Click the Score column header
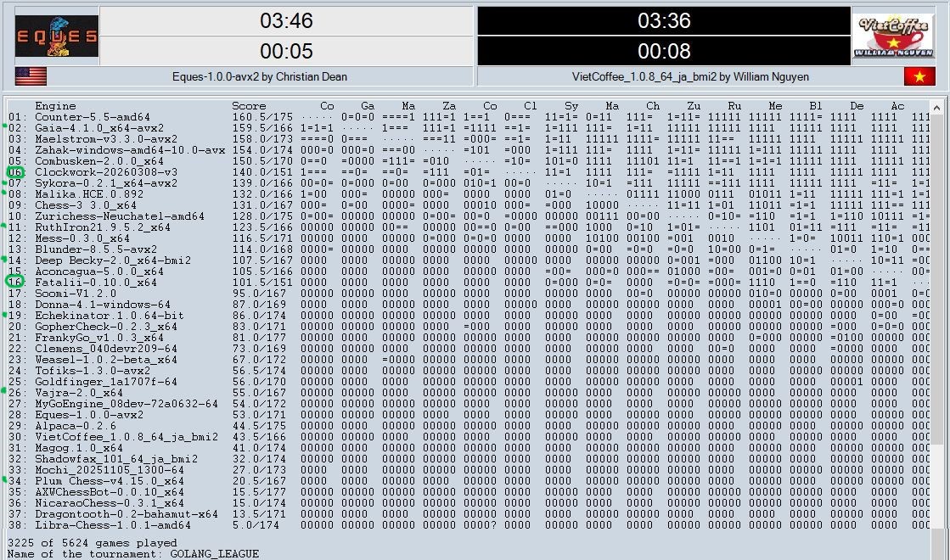 pyautogui.click(x=249, y=106)
